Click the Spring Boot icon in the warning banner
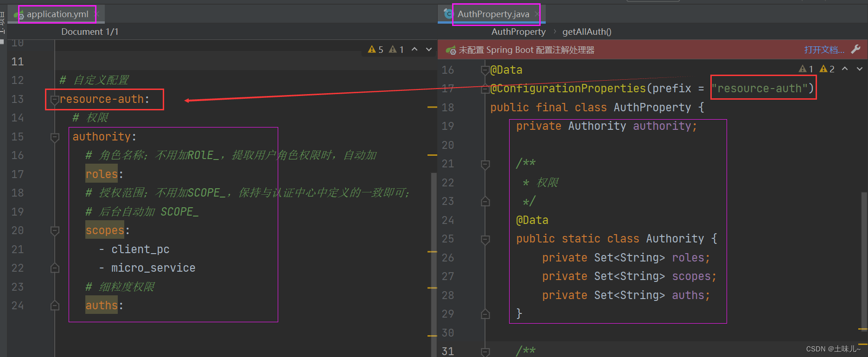The width and height of the screenshot is (868, 357). (x=450, y=50)
